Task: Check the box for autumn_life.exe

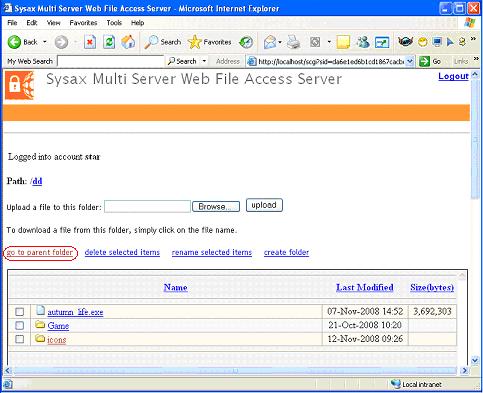Action: pos(20,312)
